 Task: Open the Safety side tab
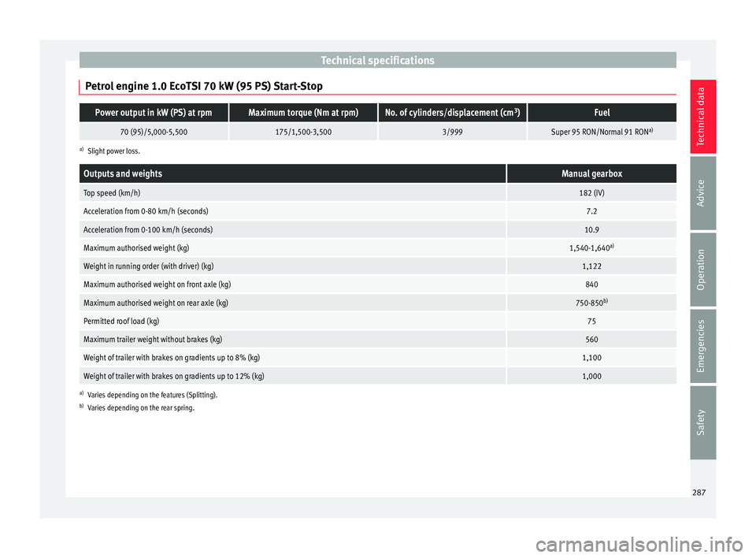702,422
